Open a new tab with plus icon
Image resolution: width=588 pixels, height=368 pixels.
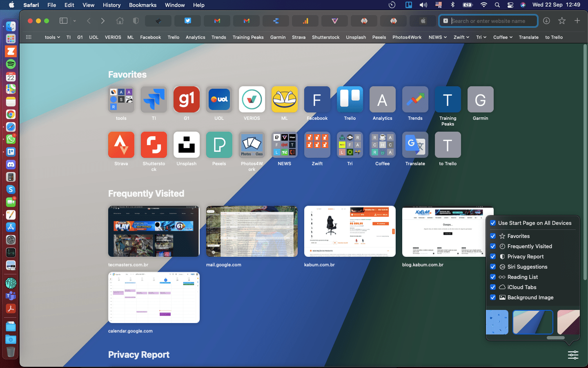point(577,21)
